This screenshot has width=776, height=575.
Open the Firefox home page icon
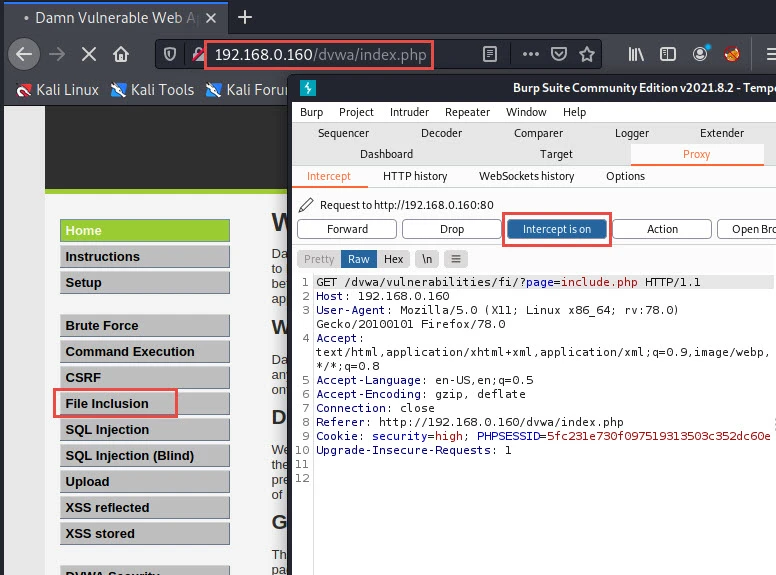pyautogui.click(x=121, y=54)
